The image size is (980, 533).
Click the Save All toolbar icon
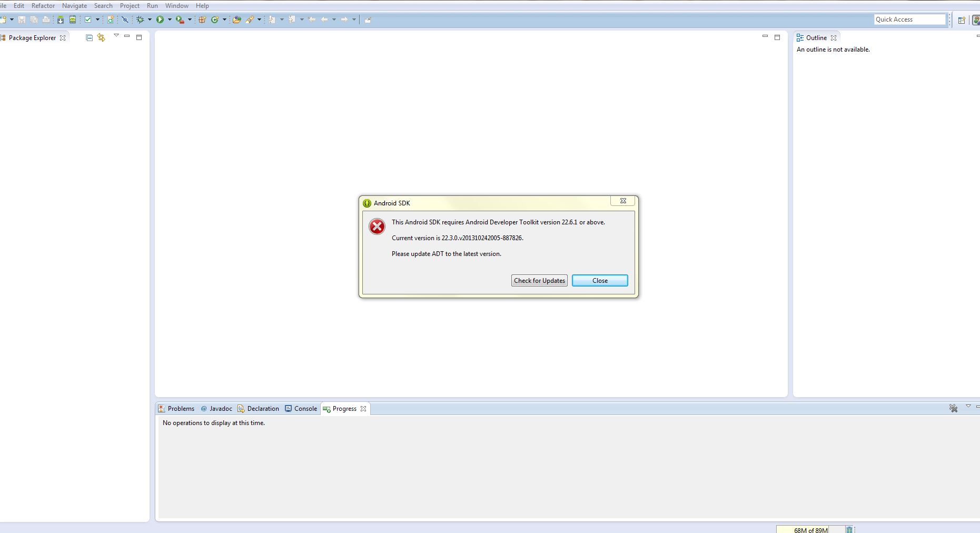point(34,19)
